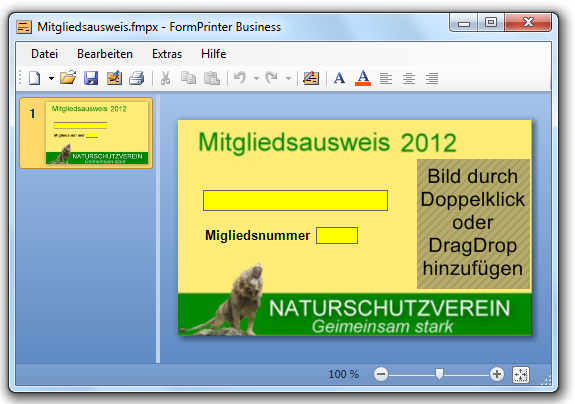This screenshot has height=404, width=575.
Task: Click the zoom in plus button
Action: click(x=497, y=374)
